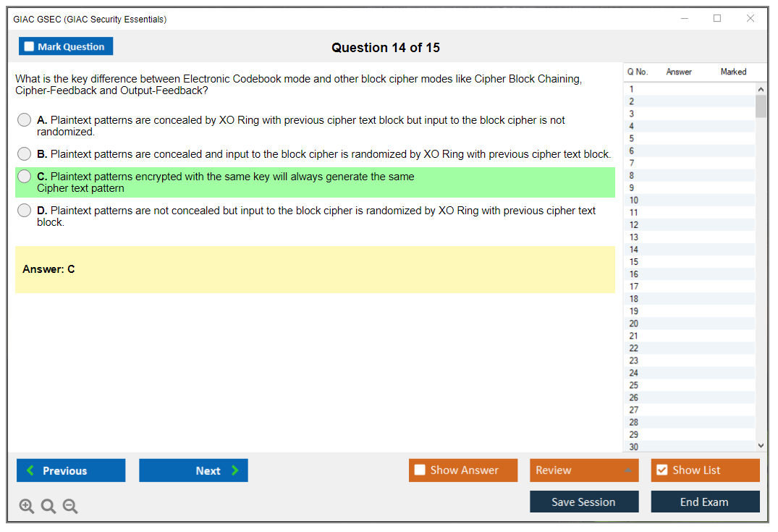Select answer option A radio button
This screenshot has height=532, width=778.
(x=25, y=120)
